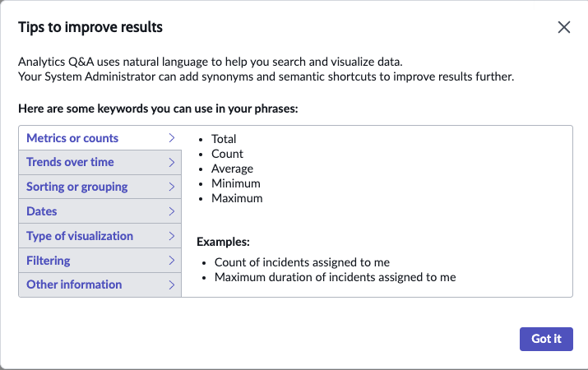This screenshot has width=588, height=370.
Task: Click the 'Average' keyword in the list
Action: [232, 169]
